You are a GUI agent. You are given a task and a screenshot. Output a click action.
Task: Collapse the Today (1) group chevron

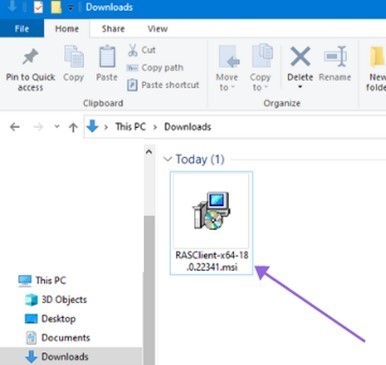coord(168,159)
